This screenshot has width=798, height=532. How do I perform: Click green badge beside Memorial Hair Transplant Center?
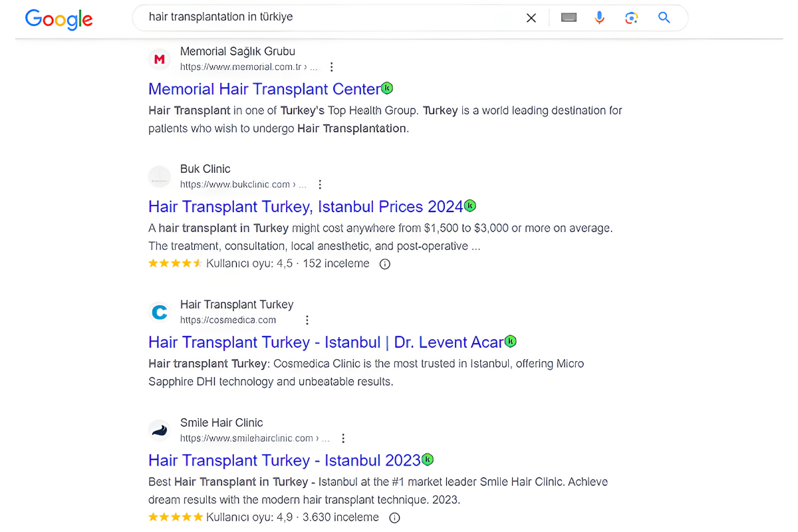coord(387,88)
